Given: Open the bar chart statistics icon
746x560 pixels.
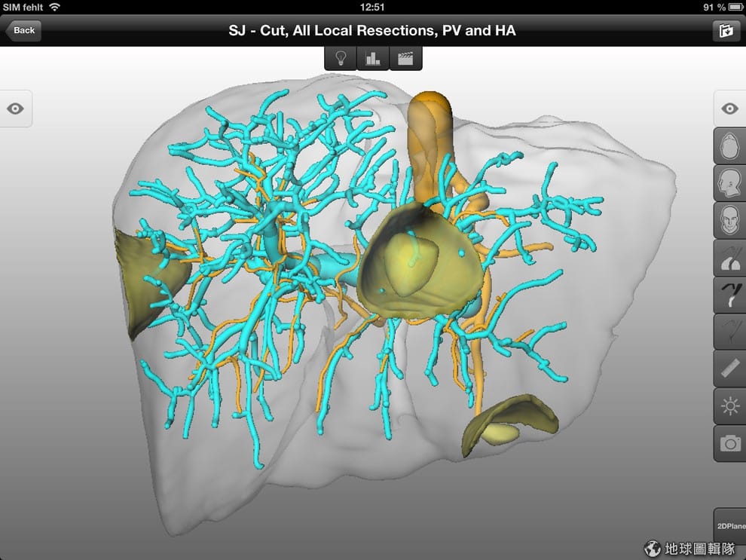Looking at the screenshot, I should point(373,59).
